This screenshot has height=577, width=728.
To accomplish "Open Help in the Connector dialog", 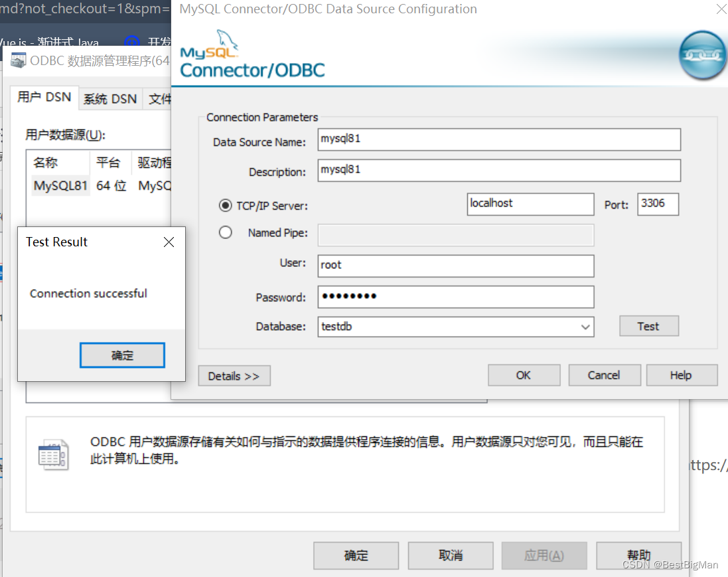I will coord(681,375).
